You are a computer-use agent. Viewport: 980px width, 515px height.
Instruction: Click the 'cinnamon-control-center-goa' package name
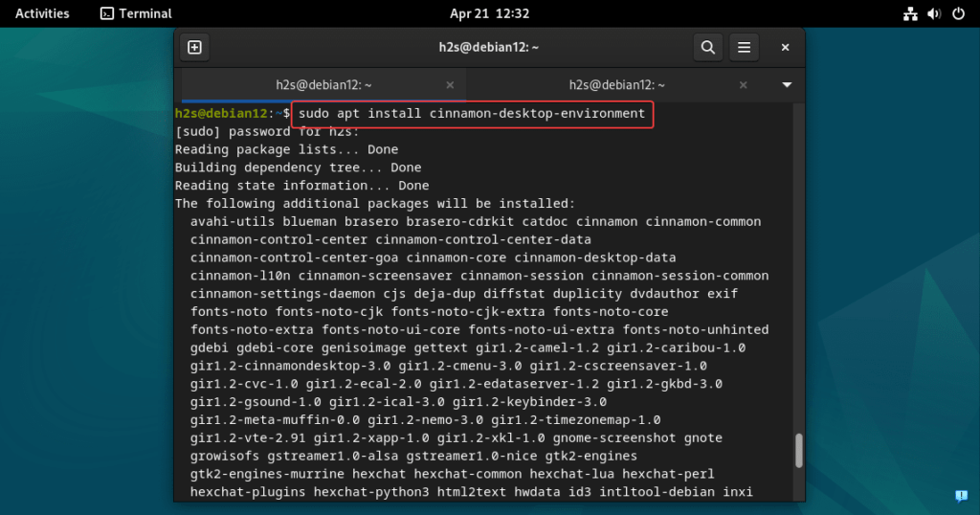pos(295,258)
